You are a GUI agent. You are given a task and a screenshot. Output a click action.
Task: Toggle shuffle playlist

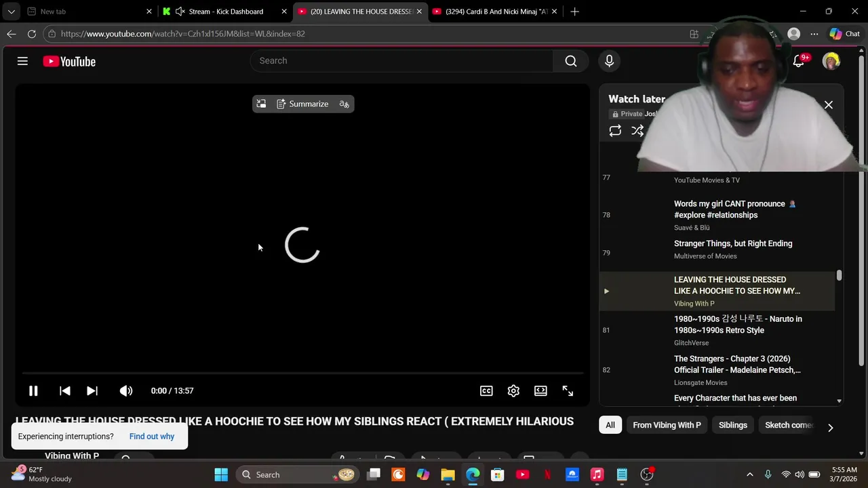637,131
